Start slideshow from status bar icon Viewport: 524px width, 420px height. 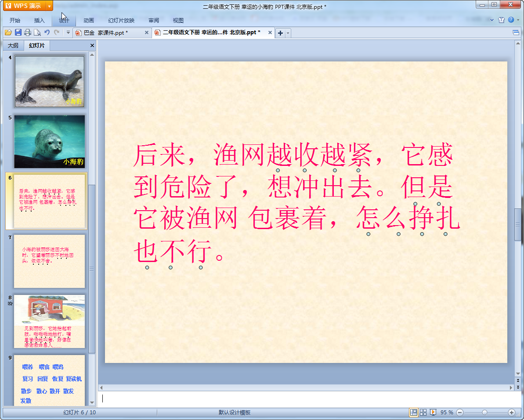[433, 412]
